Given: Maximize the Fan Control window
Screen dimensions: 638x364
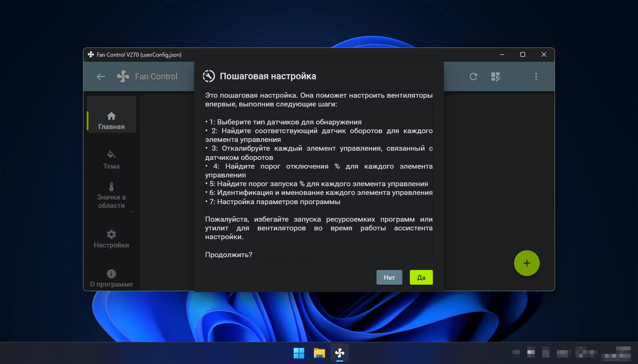Looking at the screenshot, I should (x=523, y=54).
